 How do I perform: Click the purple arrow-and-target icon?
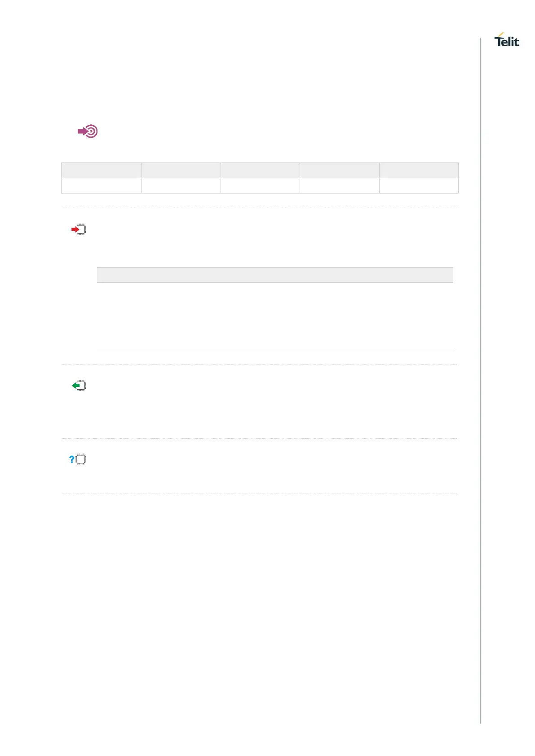[x=88, y=131]
